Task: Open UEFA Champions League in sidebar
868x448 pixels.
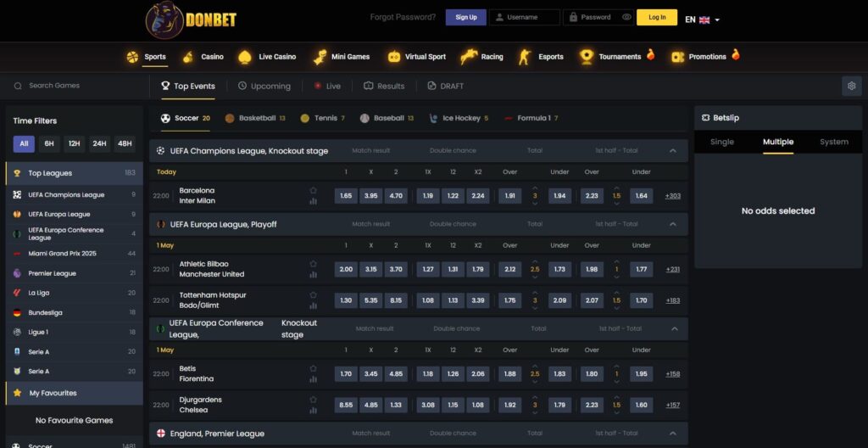Action: (x=75, y=194)
